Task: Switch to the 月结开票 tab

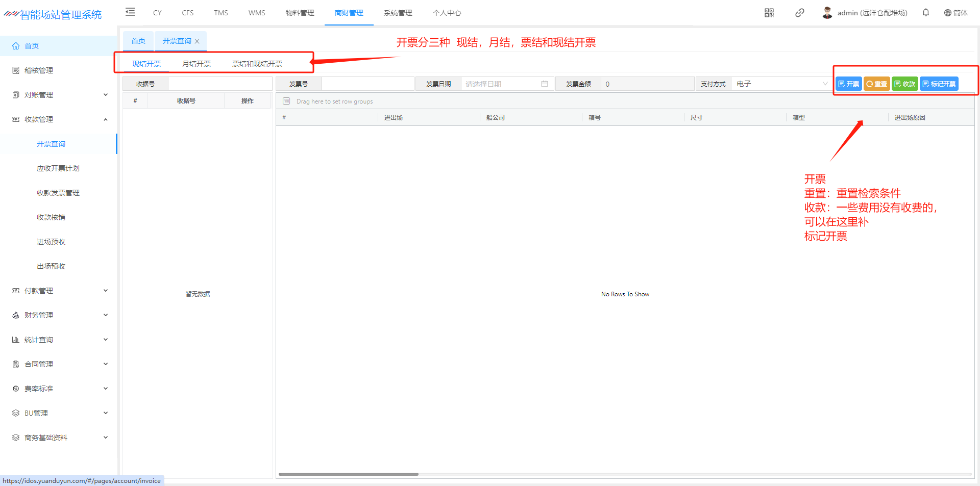Action: click(197, 64)
